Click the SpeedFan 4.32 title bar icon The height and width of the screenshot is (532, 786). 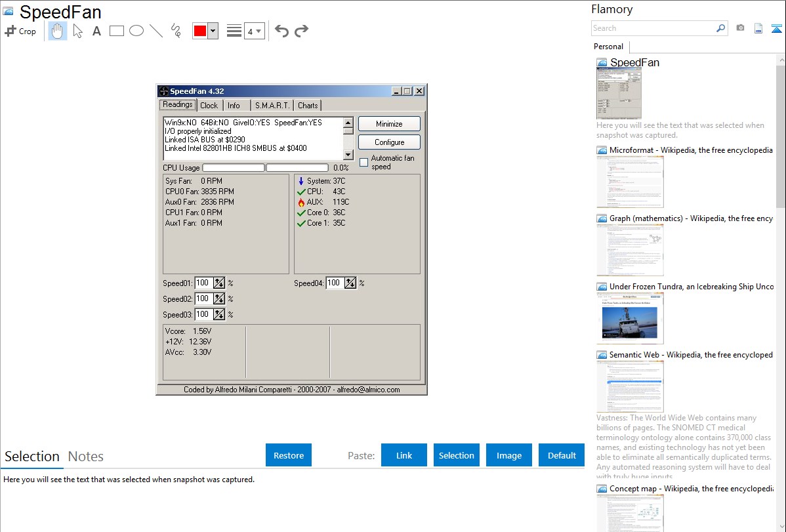[x=163, y=91]
